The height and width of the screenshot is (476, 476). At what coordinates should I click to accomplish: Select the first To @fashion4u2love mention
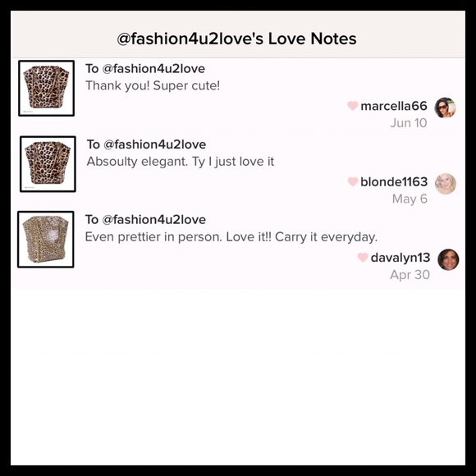click(x=145, y=69)
